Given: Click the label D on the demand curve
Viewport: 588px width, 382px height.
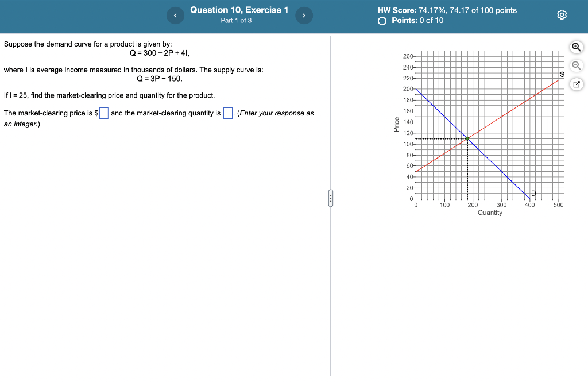Looking at the screenshot, I should tap(533, 193).
